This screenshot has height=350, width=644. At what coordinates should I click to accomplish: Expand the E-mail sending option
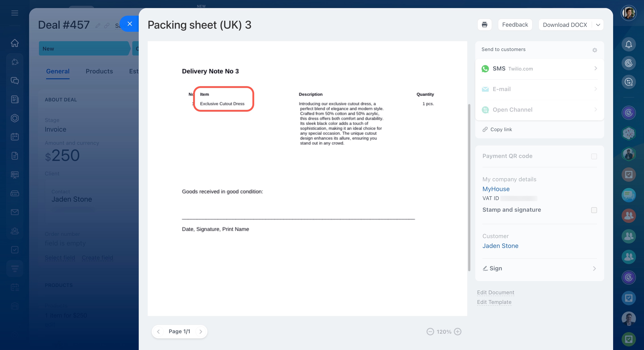pos(539,89)
